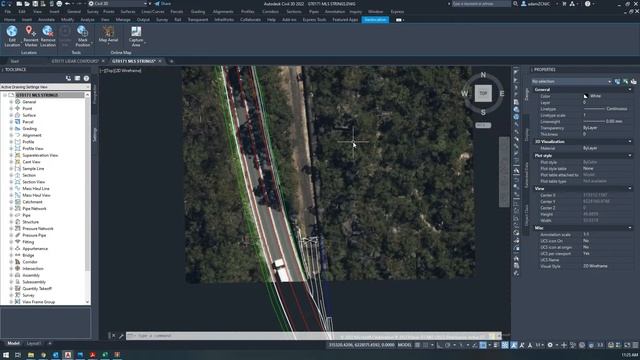Viewport: 640px width, 360px height.
Task: Click the Edit Location ribbon icon
Action: click(x=12, y=36)
